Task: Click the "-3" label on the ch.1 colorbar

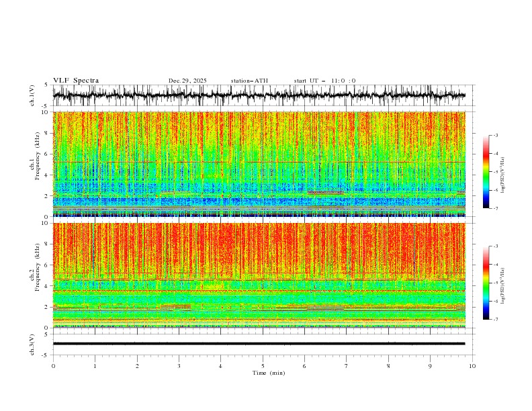Action: tap(495, 135)
